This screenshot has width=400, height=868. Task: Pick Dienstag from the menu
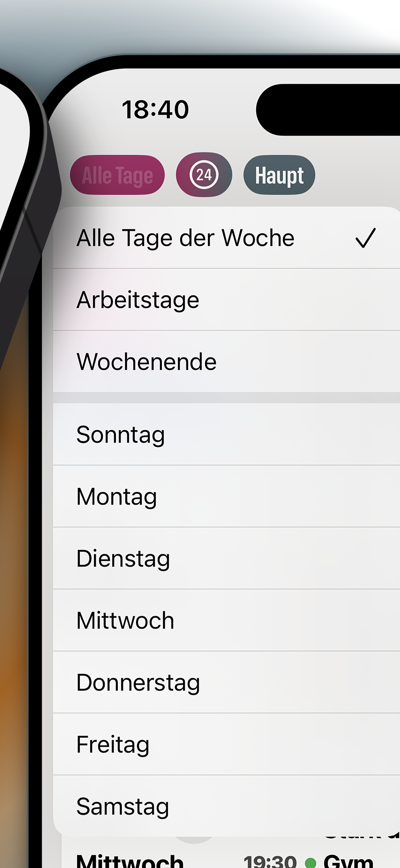226,558
